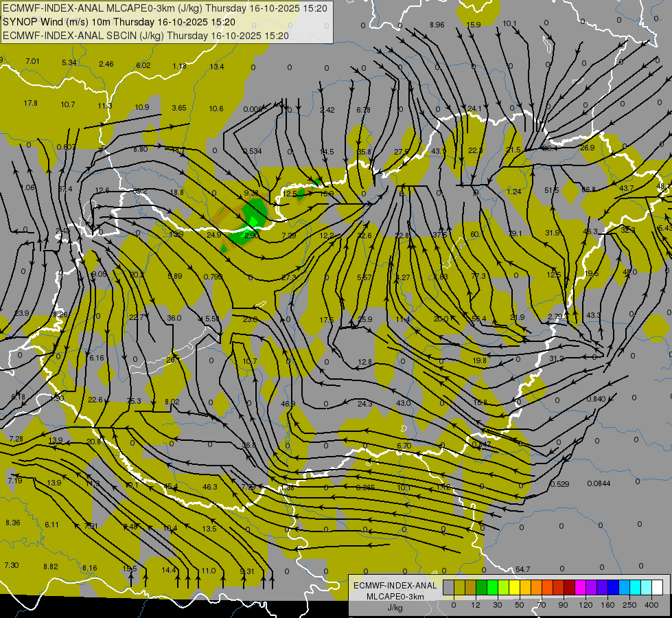Click the lime yellow-green legend swatch

tap(504, 588)
